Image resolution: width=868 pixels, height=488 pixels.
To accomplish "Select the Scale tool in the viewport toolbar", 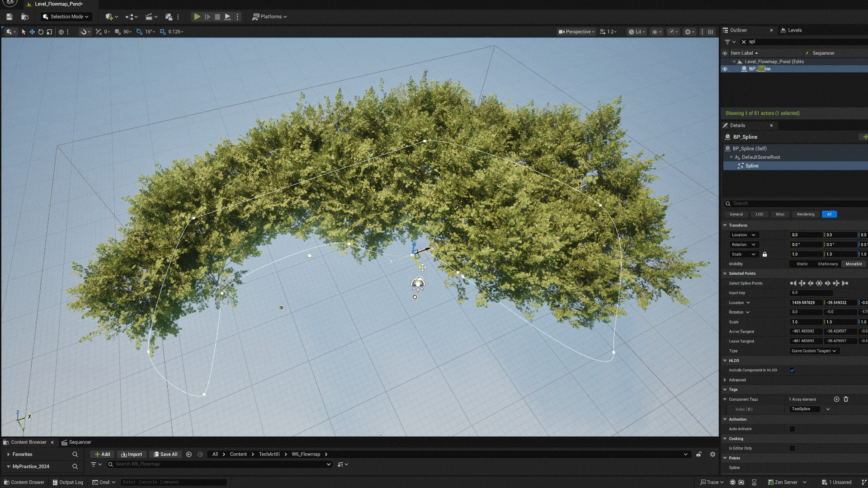I will click(48, 32).
